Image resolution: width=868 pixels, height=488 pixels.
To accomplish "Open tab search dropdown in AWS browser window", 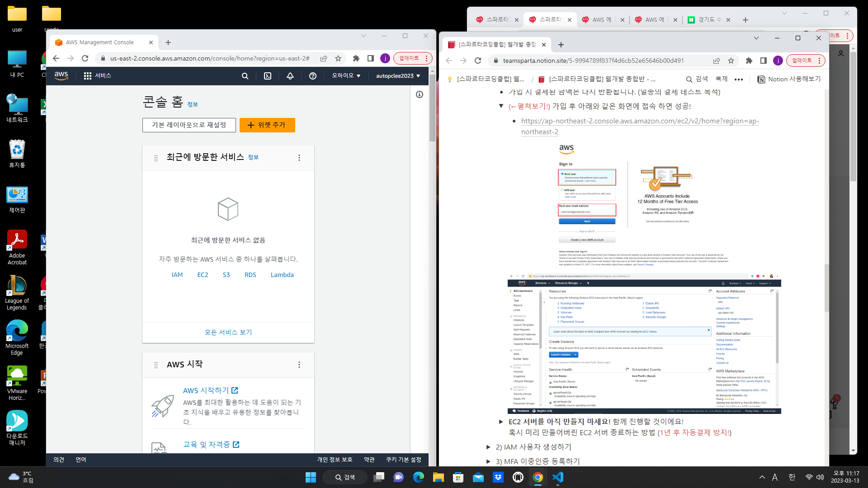I will (x=363, y=36).
